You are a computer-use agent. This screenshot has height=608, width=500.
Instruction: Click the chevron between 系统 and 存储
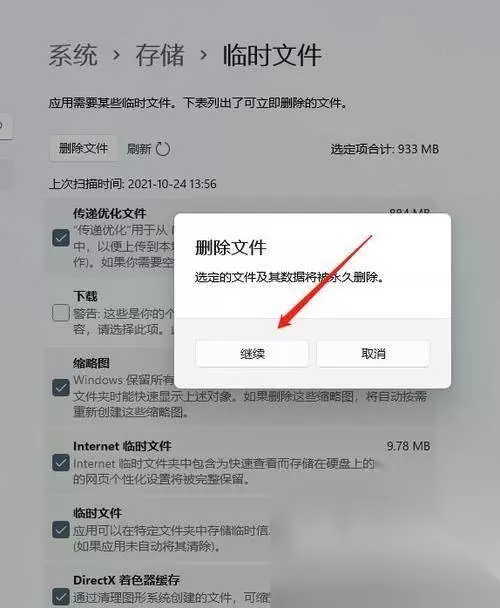click(x=116, y=55)
